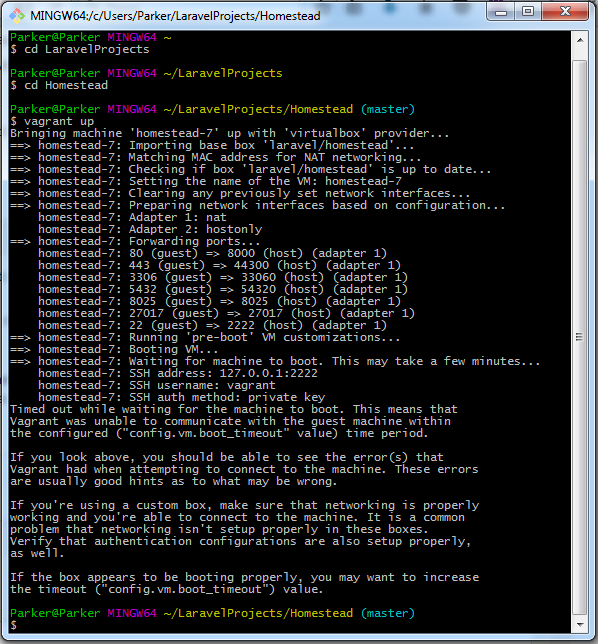
Task: Click the 'Running pre-boot VM customizations' line
Action: point(205,337)
